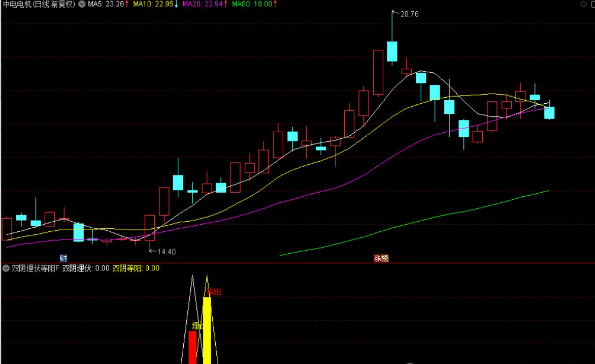
Task: Click the red 等阳 signal label
Action: pyautogui.click(x=214, y=292)
